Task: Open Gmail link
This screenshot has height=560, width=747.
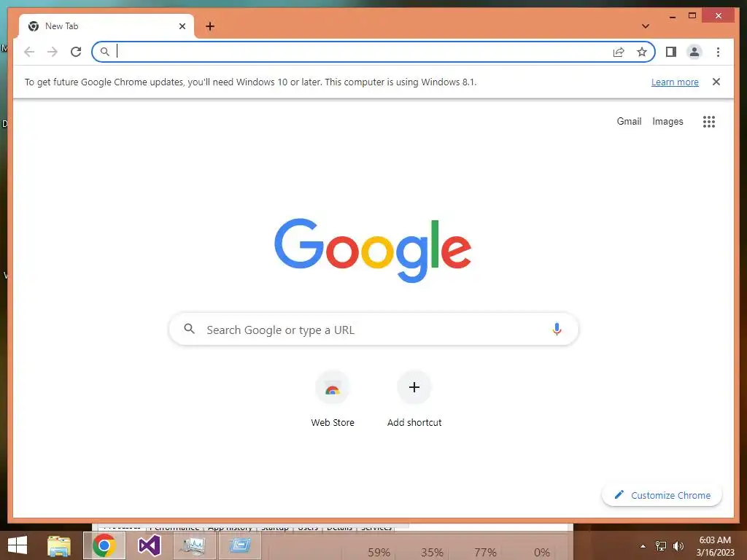Action: 629,122
